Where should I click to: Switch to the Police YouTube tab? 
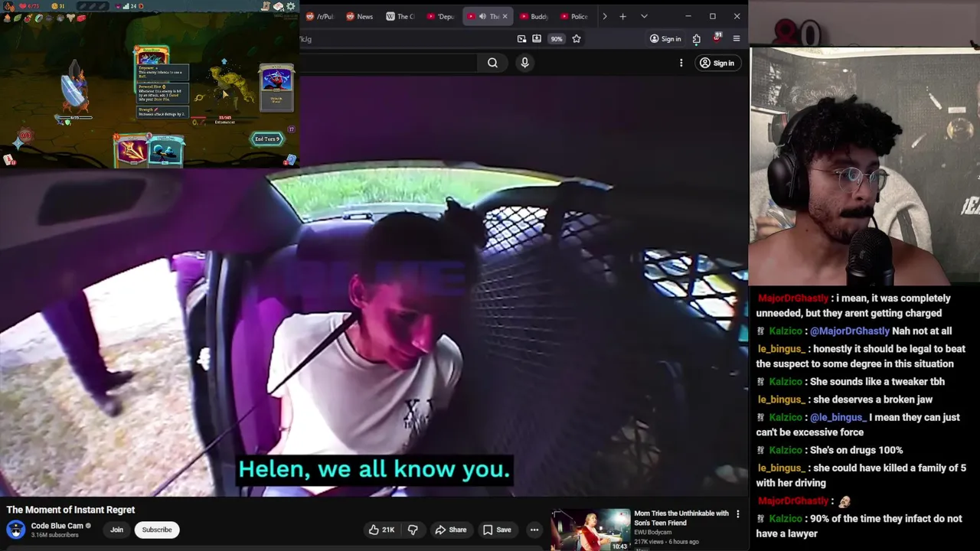point(574,16)
